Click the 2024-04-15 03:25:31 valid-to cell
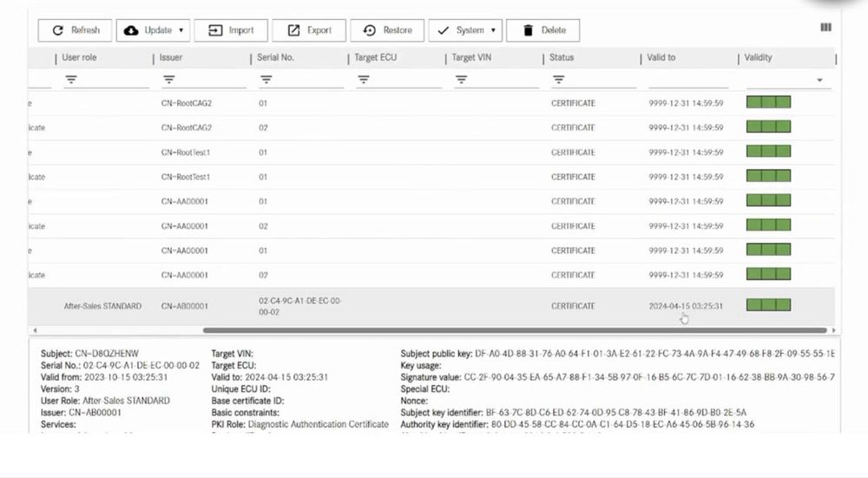868x478 pixels. point(686,306)
